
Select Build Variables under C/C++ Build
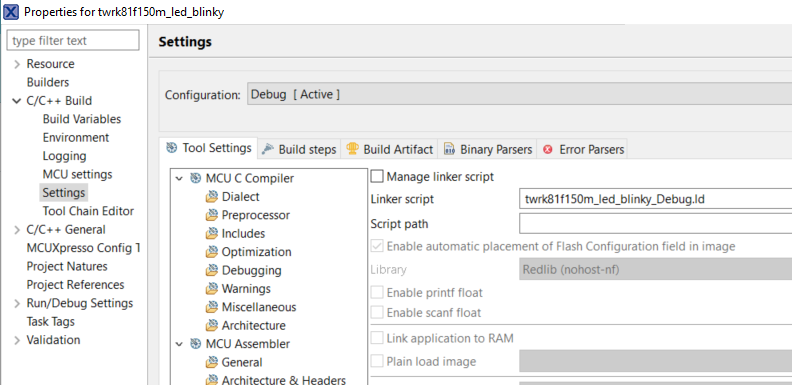point(82,119)
